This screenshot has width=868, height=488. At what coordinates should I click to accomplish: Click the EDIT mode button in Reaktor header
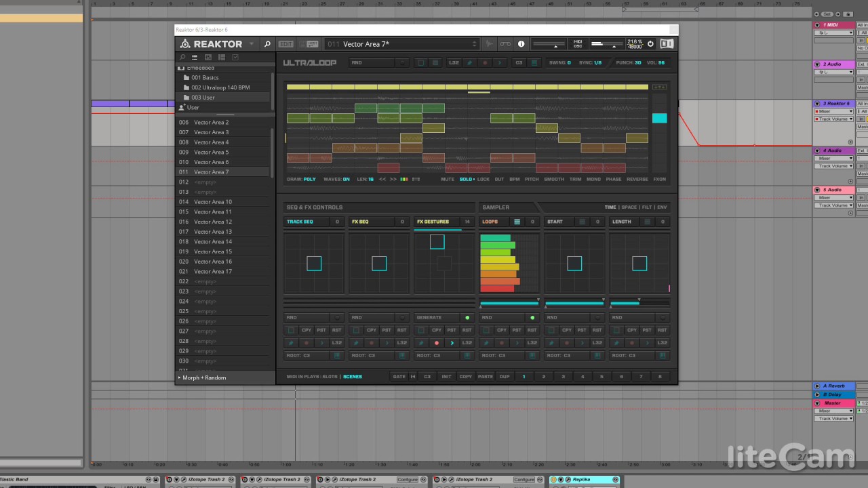pyautogui.click(x=286, y=44)
